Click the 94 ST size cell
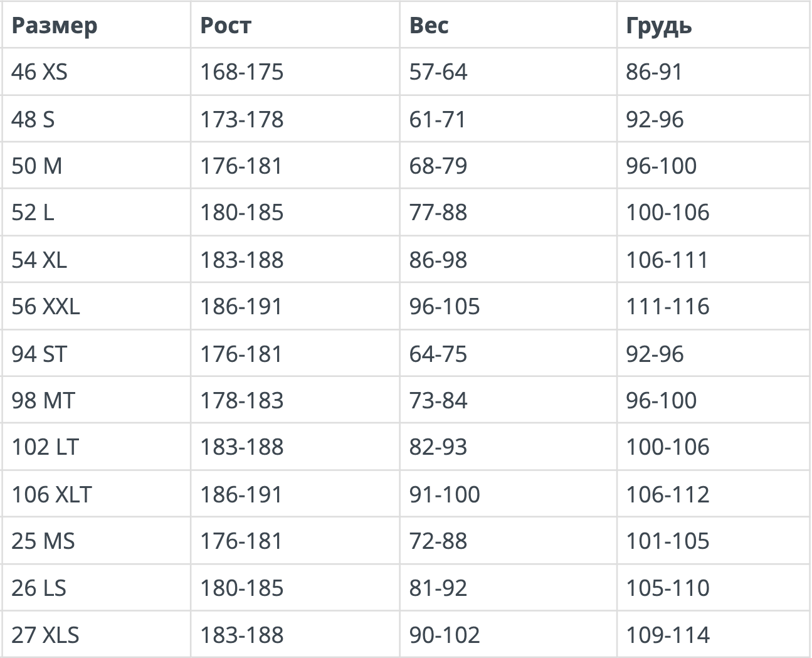812x658 pixels. (x=96, y=353)
